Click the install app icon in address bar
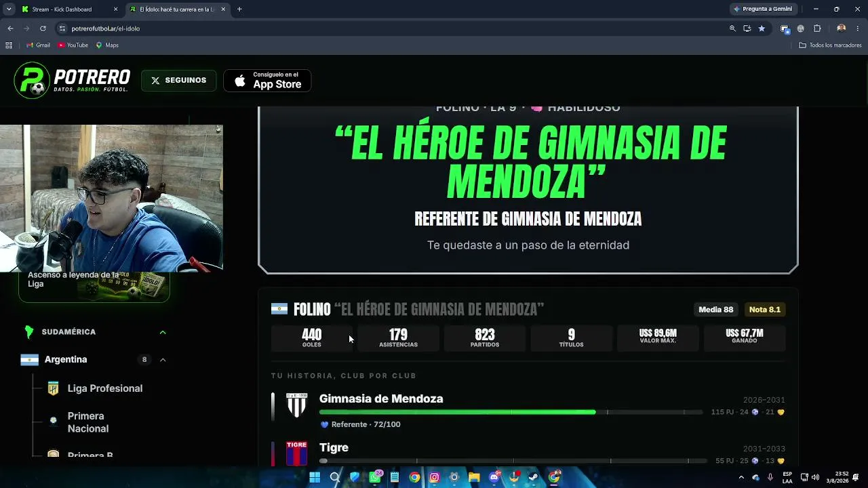Screen dimensions: 868x488 pyautogui.click(x=747, y=28)
